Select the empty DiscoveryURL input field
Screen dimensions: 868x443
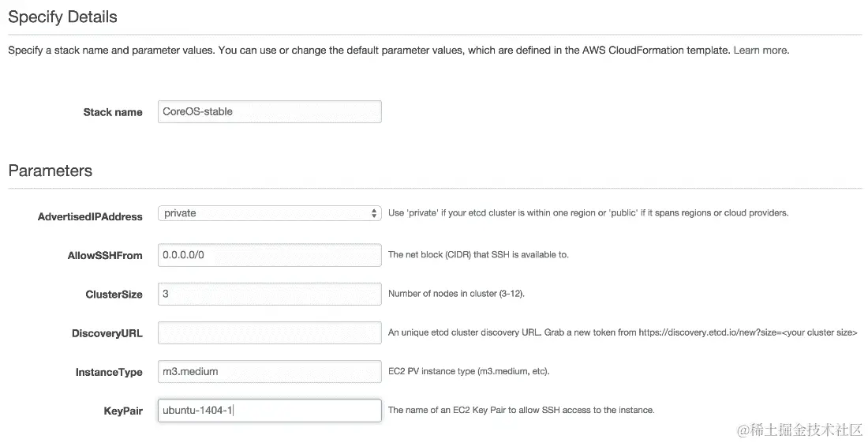point(269,332)
